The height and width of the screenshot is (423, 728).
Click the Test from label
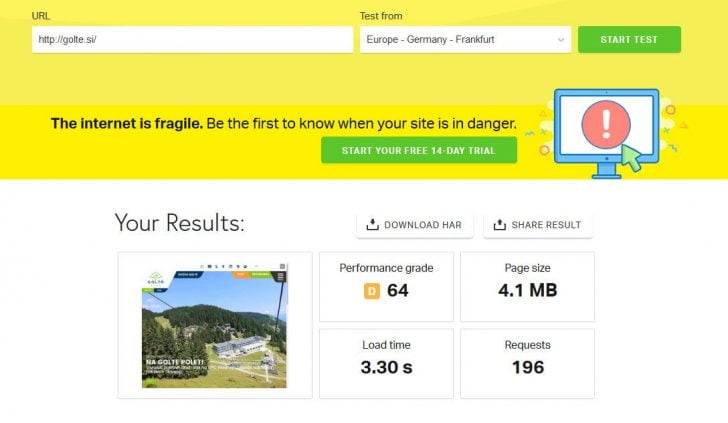coord(381,16)
